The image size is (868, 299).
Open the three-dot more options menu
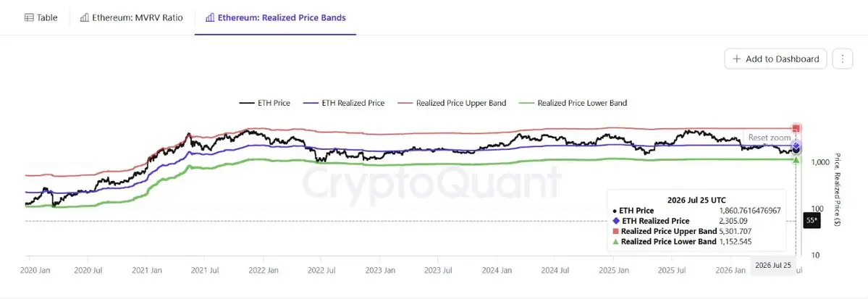843,59
